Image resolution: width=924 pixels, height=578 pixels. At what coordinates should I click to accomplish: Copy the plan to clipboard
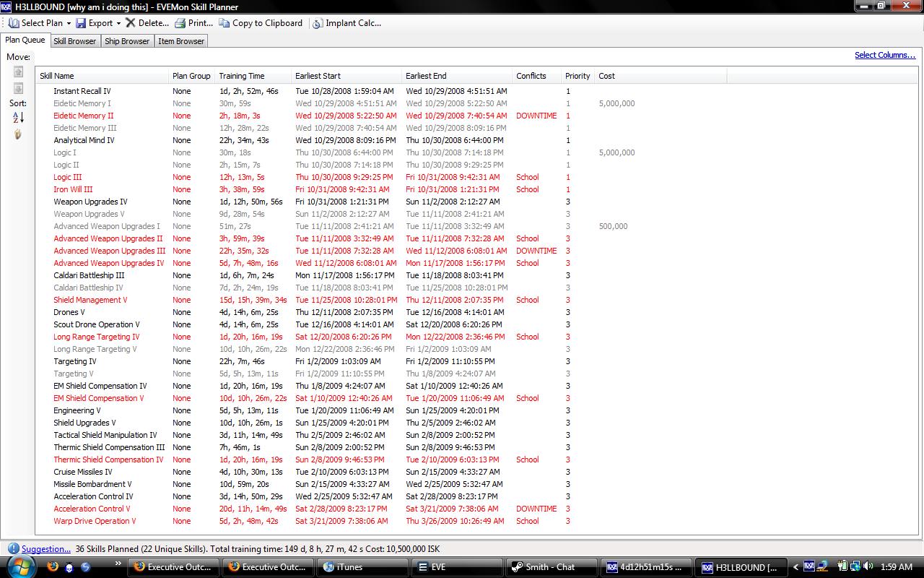click(x=261, y=23)
